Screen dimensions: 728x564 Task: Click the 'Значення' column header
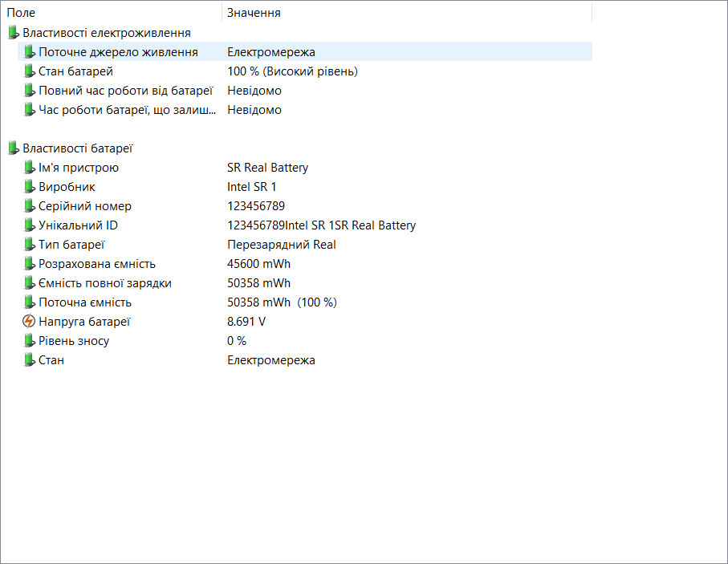click(x=407, y=13)
